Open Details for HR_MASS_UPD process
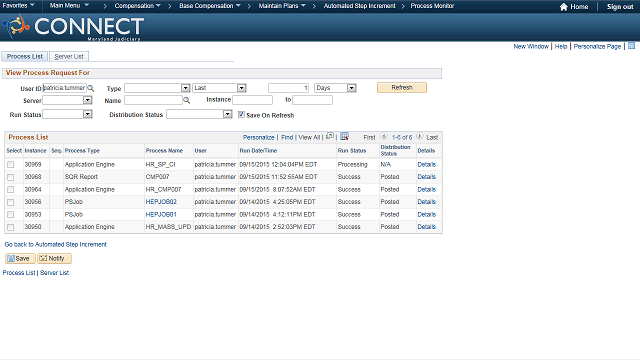Image resolution: width=640 pixels, height=360 pixels. tap(427, 227)
